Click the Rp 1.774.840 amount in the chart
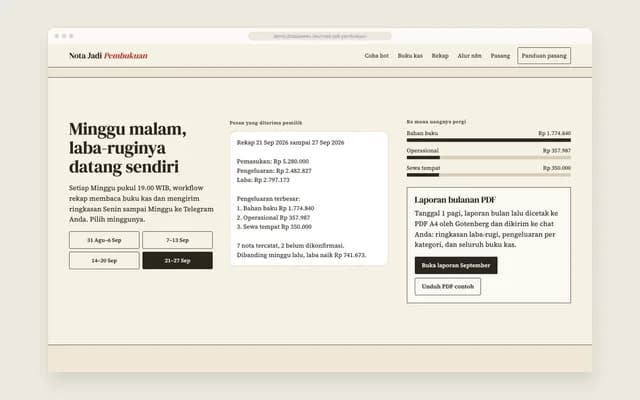The width and height of the screenshot is (640, 400). click(x=554, y=133)
